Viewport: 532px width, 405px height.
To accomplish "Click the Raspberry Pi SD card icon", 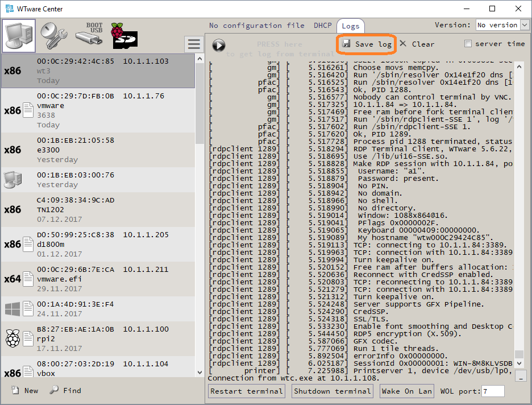I will point(124,36).
